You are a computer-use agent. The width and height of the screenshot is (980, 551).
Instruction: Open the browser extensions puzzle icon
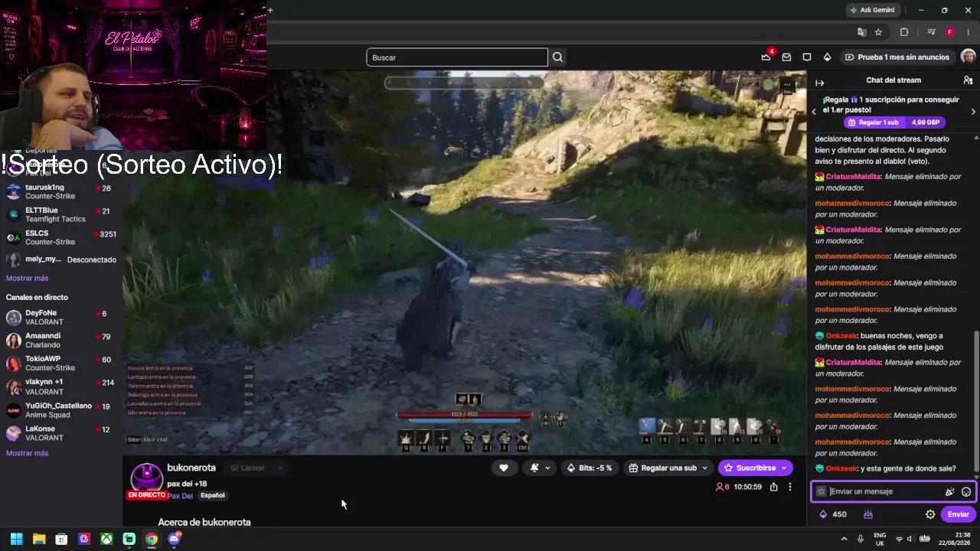coord(904,32)
